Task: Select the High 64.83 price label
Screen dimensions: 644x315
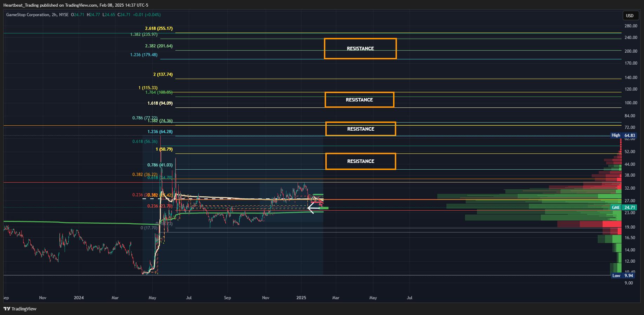Action: [623, 135]
